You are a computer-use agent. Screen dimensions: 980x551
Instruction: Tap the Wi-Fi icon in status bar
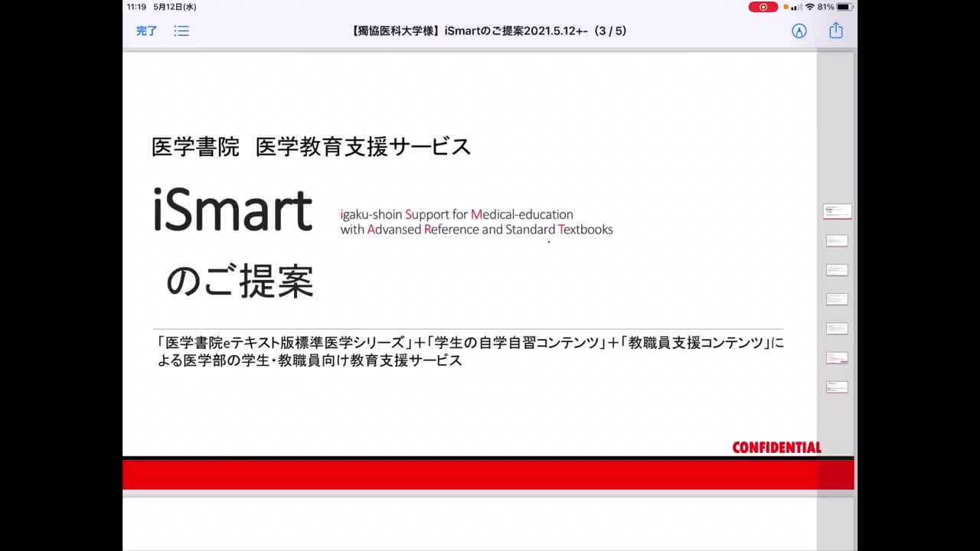810,7
